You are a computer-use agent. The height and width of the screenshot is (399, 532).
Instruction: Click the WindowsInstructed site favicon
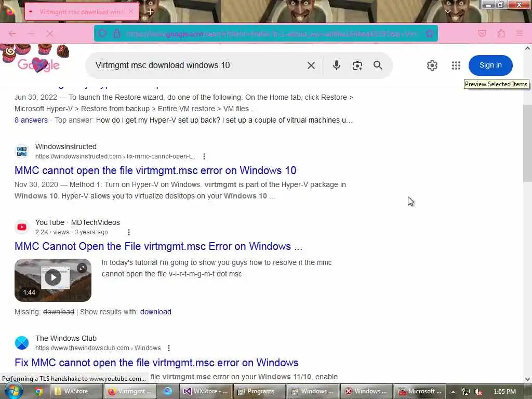(x=22, y=151)
